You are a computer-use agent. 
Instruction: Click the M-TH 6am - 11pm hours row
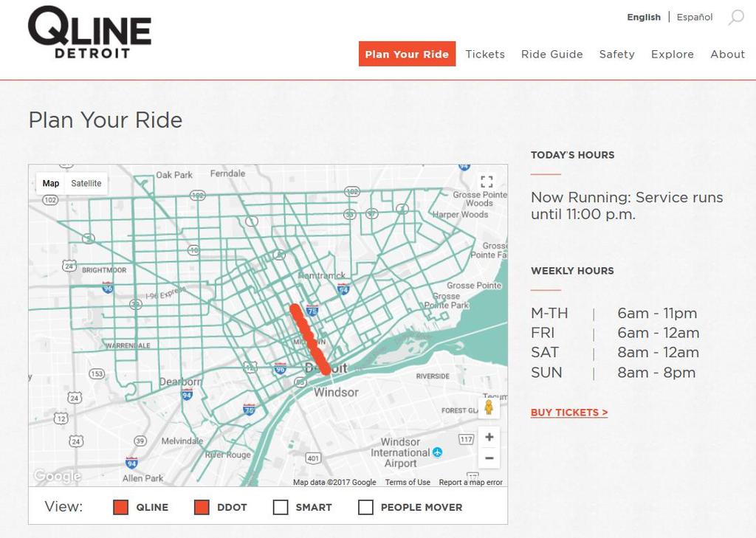614,314
